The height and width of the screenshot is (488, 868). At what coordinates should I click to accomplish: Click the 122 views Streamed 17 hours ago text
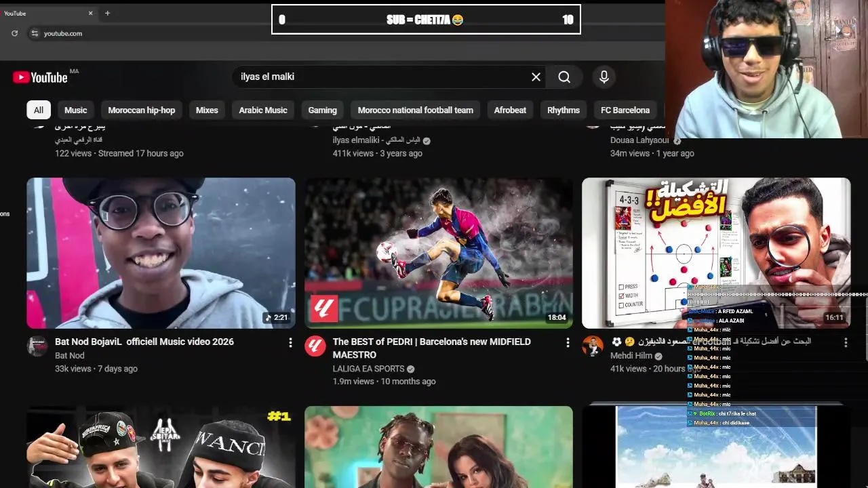(119, 153)
